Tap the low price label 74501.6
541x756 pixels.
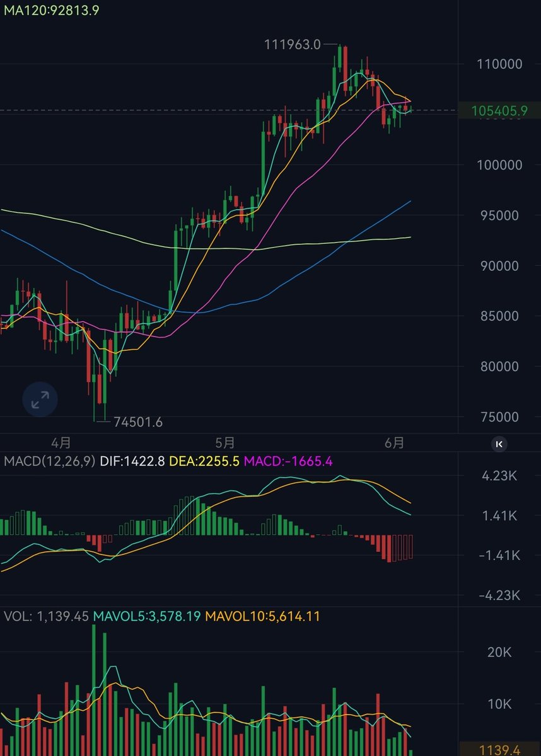(x=137, y=422)
